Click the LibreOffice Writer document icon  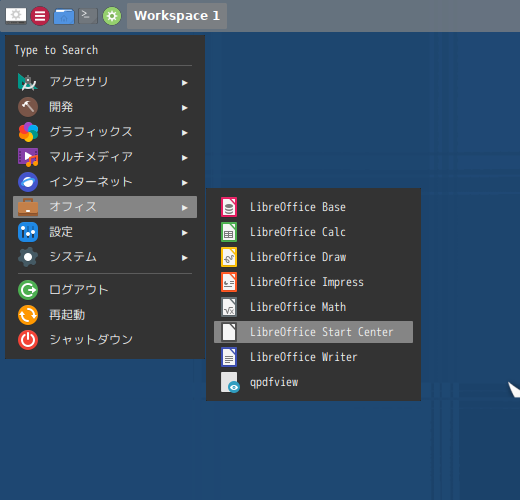pos(229,357)
